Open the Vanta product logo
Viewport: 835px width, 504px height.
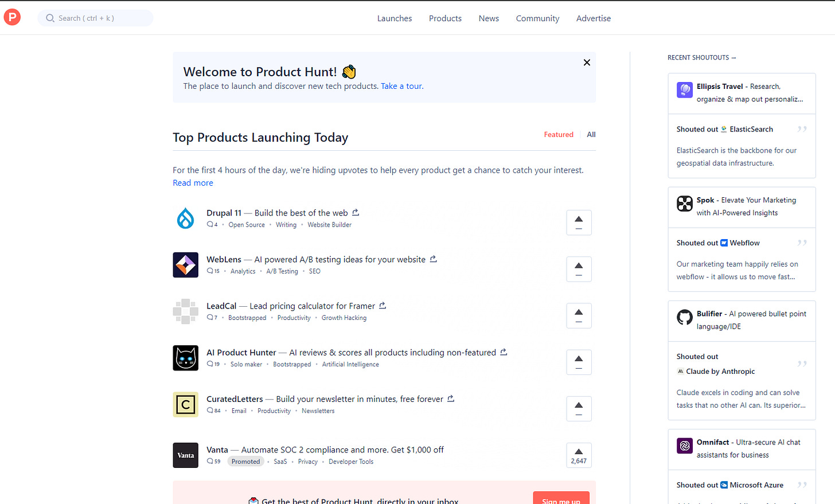185,455
